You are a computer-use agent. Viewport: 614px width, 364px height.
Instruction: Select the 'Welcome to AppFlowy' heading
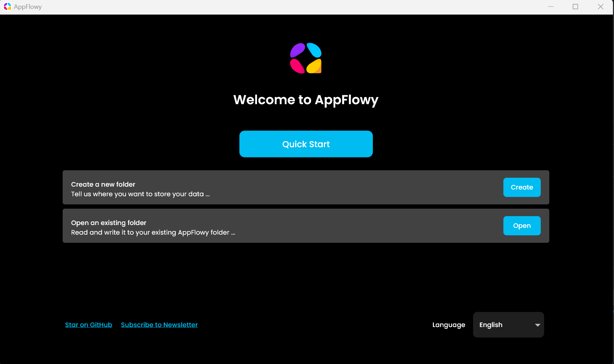306,100
